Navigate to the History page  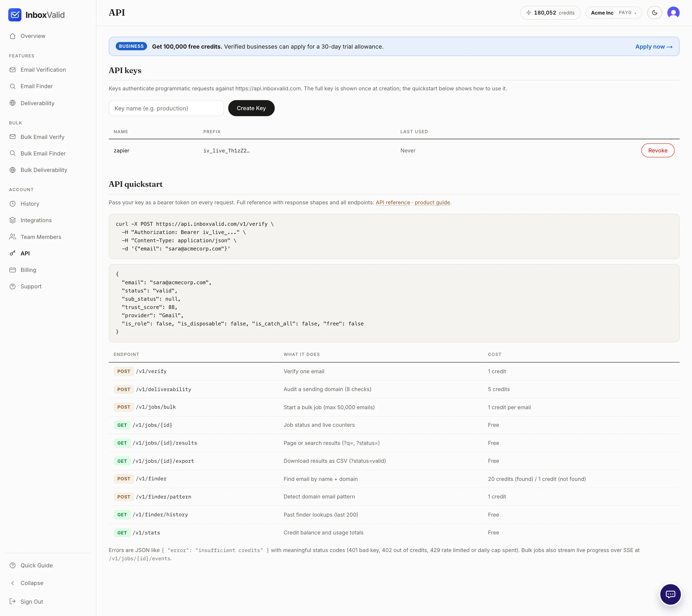(30, 204)
